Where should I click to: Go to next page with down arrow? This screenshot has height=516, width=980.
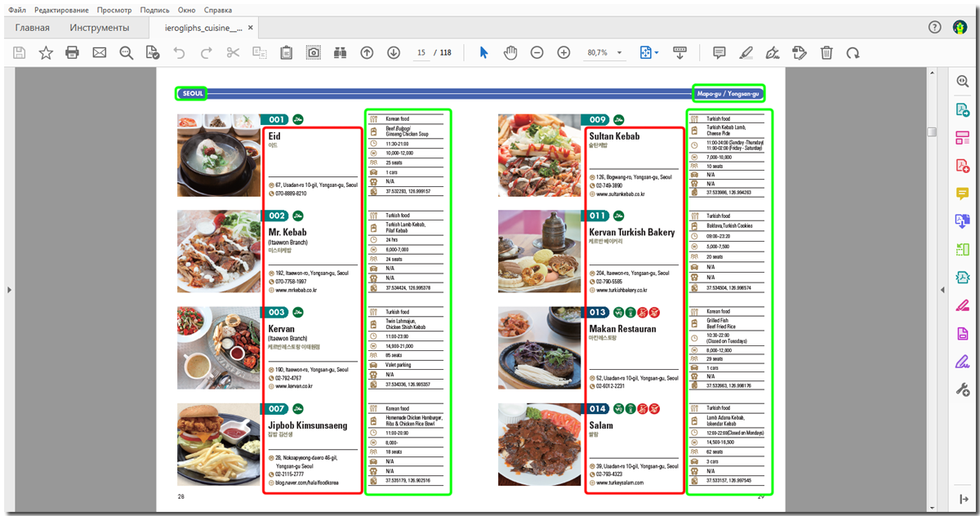click(394, 53)
